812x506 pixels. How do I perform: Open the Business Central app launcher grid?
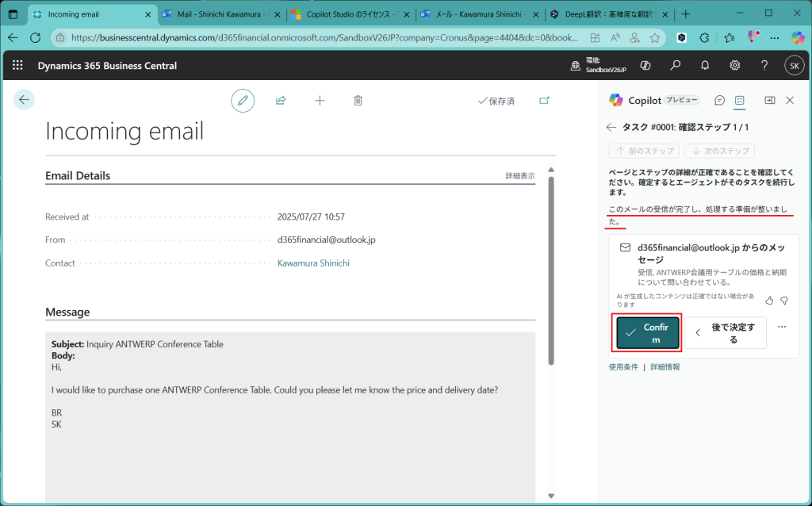click(x=17, y=65)
